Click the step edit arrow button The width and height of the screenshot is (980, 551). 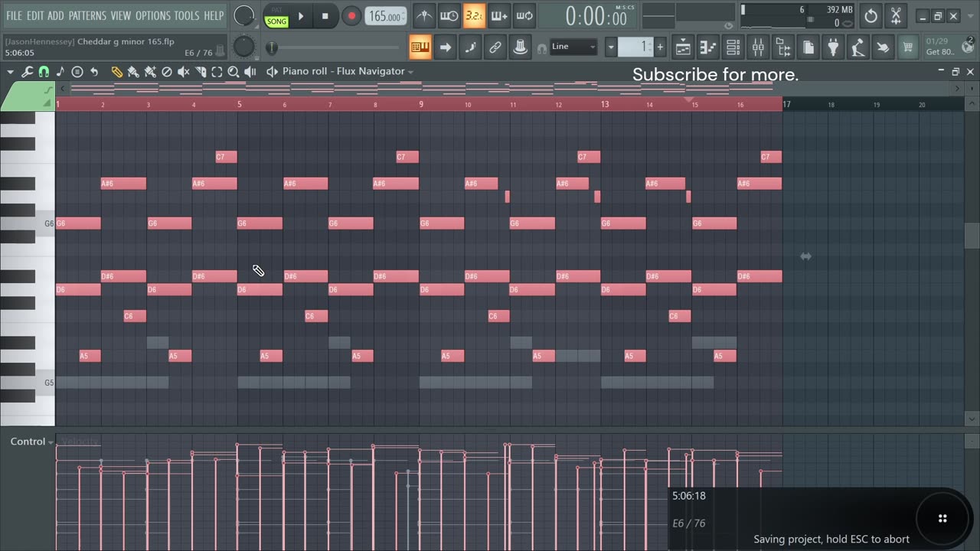click(445, 47)
